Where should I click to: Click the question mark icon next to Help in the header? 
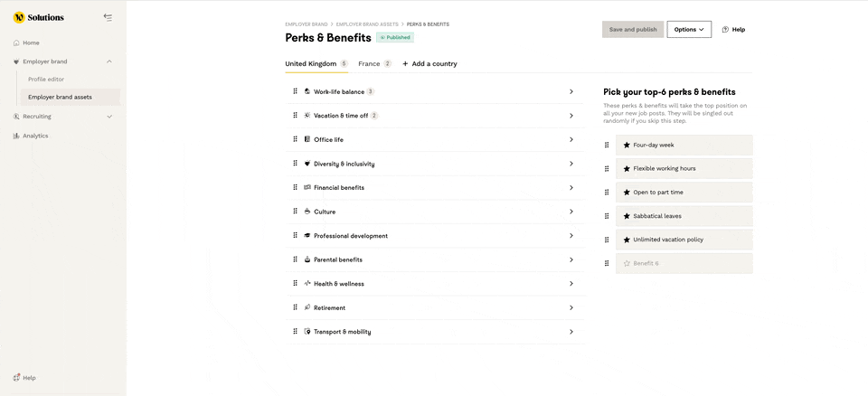click(x=725, y=30)
